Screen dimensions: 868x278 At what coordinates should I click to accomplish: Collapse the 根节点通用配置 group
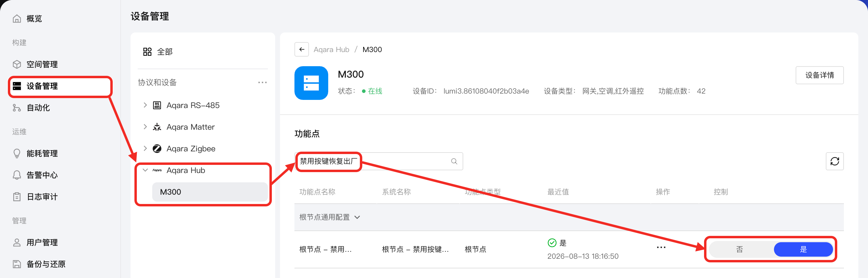(x=357, y=218)
